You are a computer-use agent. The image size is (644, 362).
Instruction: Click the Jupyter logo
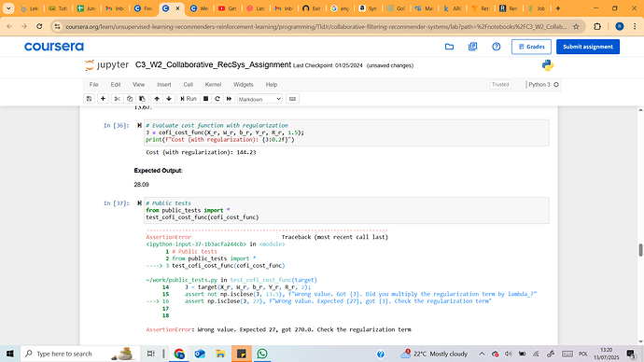tap(106, 65)
